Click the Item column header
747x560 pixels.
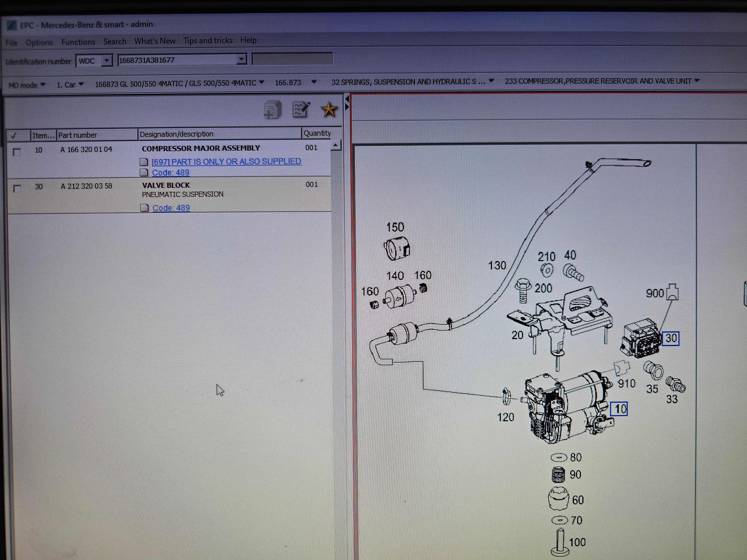click(44, 135)
